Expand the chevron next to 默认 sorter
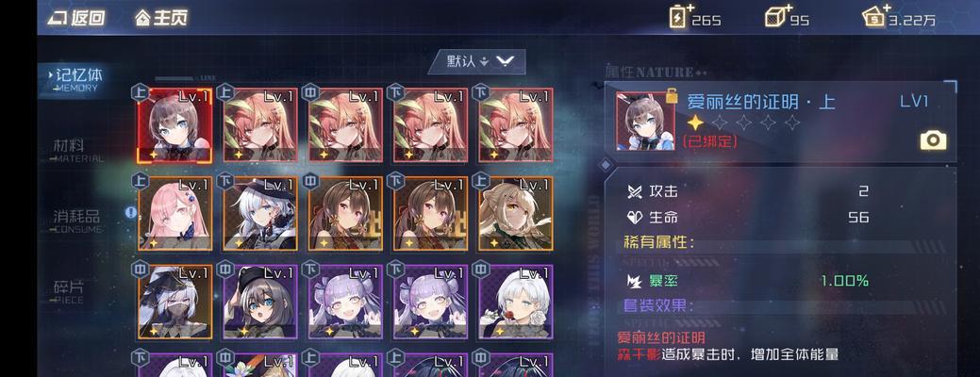This screenshot has height=377, width=980. (x=505, y=61)
